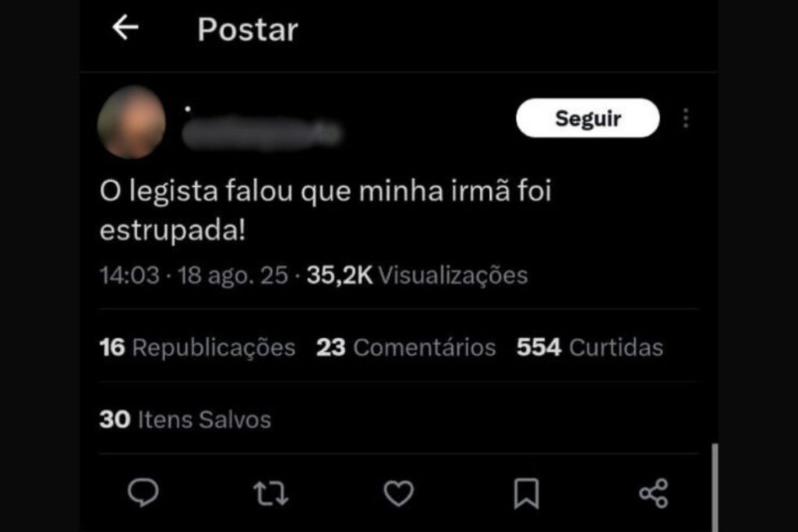Click the vertical scrollbar on right edge
Image resolution: width=798 pixels, height=532 pixels.
pos(715,488)
